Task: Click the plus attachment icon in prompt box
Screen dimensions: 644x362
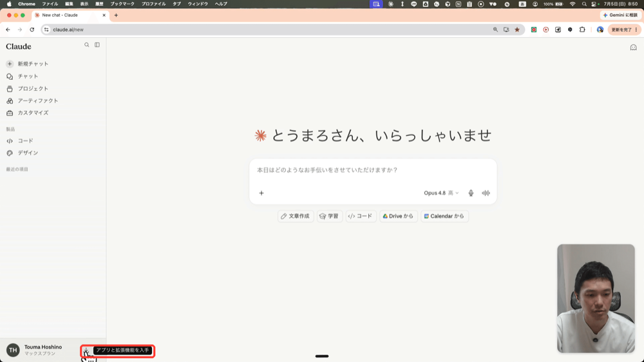Action: (x=261, y=193)
